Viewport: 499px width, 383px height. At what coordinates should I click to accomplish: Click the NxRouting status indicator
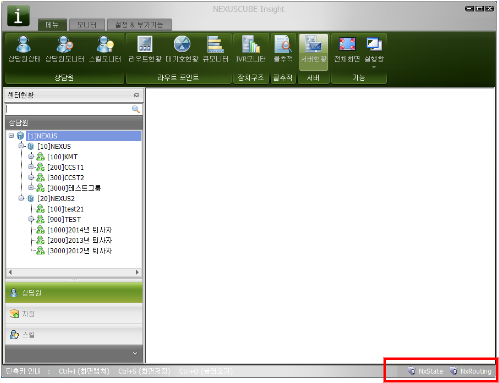pyautogui.click(x=470, y=371)
